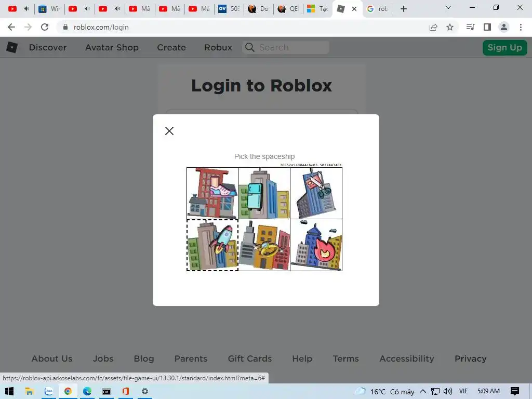This screenshot has height=399, width=532.
Task: Close the captcha dialog with X
Action: pyautogui.click(x=169, y=131)
